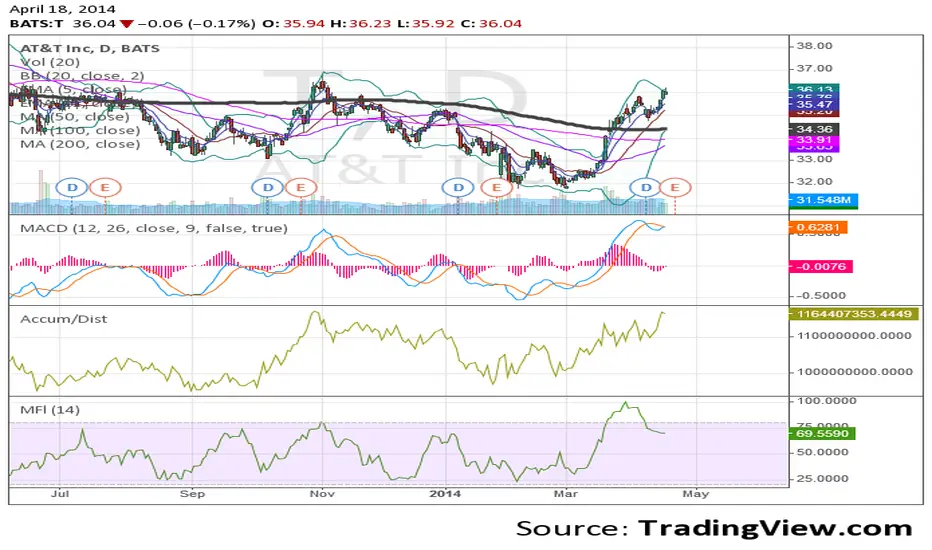
Task: Select the E earnings marker after 2014
Action: (x=496, y=188)
